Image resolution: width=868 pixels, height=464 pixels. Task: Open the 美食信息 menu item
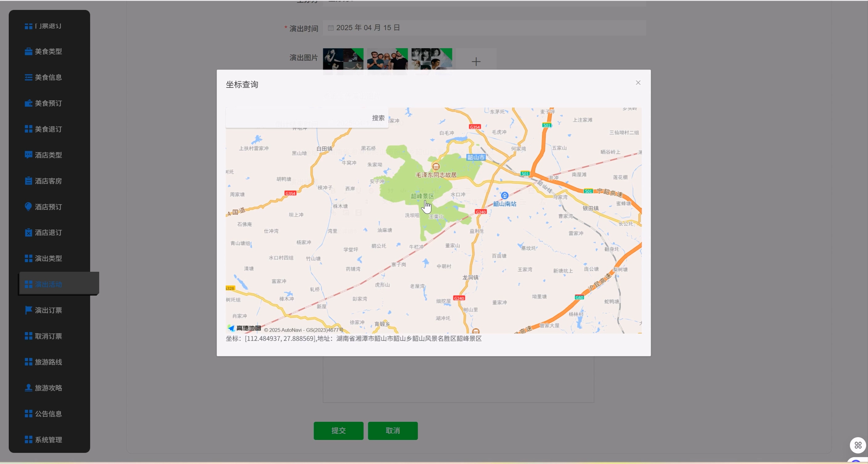click(48, 77)
